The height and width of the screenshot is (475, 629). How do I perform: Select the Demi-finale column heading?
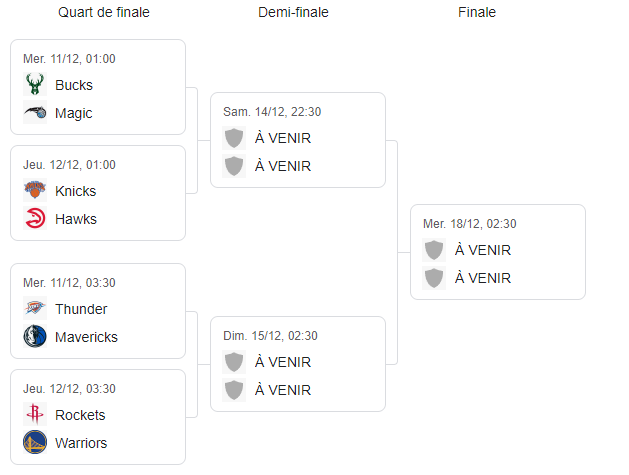[x=293, y=13]
